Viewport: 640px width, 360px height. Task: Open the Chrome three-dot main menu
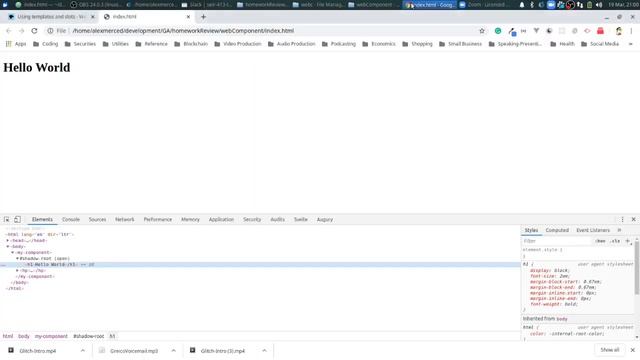click(631, 31)
